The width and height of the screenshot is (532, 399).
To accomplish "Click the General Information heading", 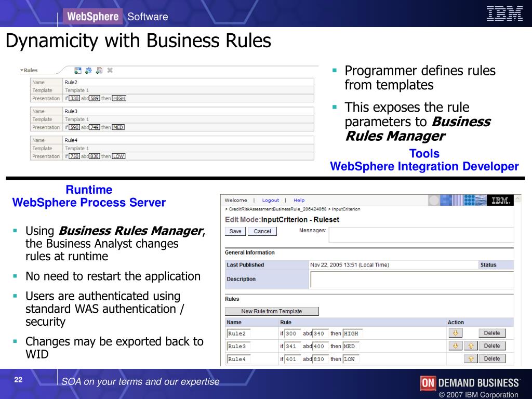I will pos(249,252).
